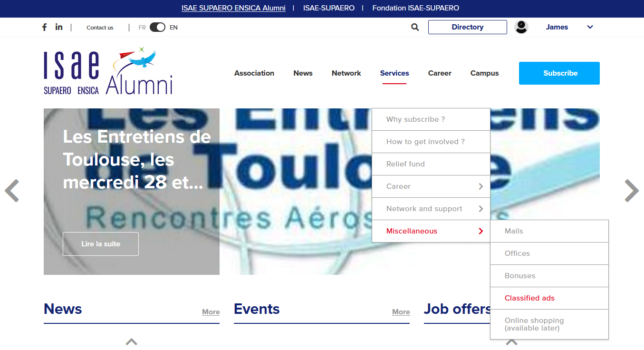644x350 pixels.
Task: Open the Association menu
Action: tap(254, 73)
